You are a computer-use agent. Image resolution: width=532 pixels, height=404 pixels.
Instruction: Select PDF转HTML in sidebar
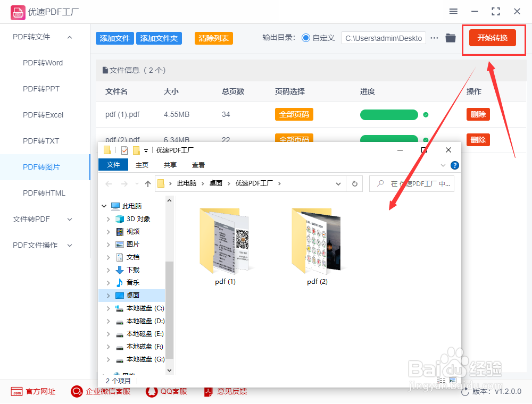click(44, 193)
